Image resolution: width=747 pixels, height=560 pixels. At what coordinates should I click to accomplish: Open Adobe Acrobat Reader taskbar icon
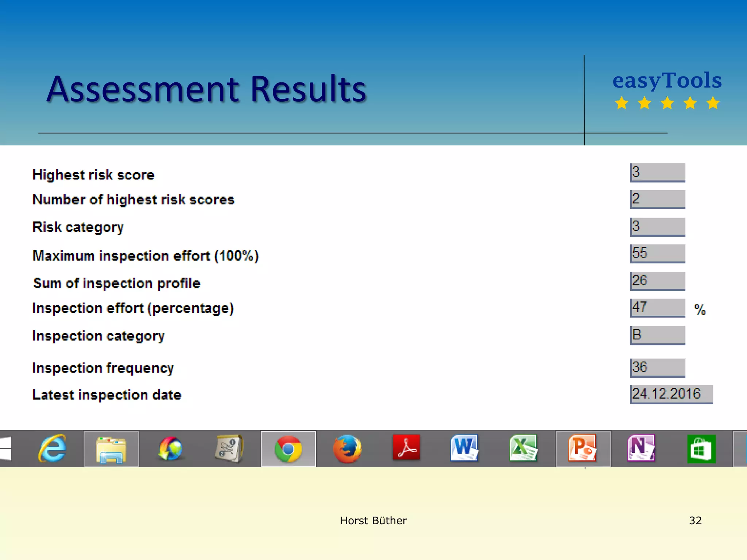(x=406, y=448)
